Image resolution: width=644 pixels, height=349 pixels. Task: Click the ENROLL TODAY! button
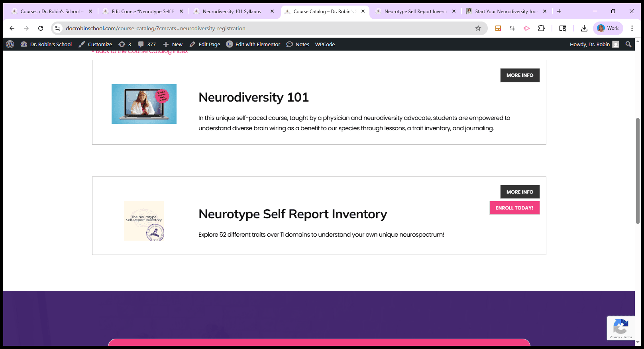pos(514,208)
